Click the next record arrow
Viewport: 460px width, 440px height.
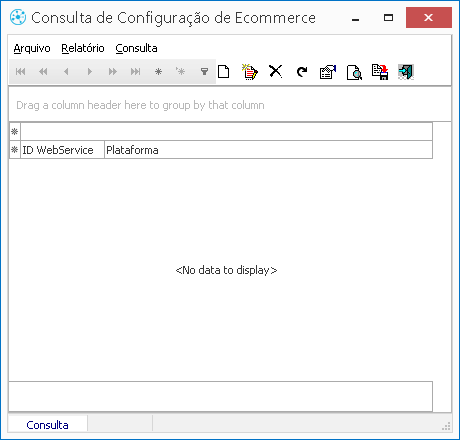pyautogui.click(x=89, y=71)
